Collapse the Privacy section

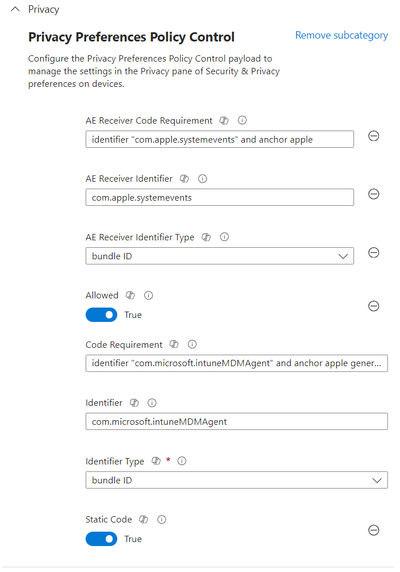tap(15, 9)
